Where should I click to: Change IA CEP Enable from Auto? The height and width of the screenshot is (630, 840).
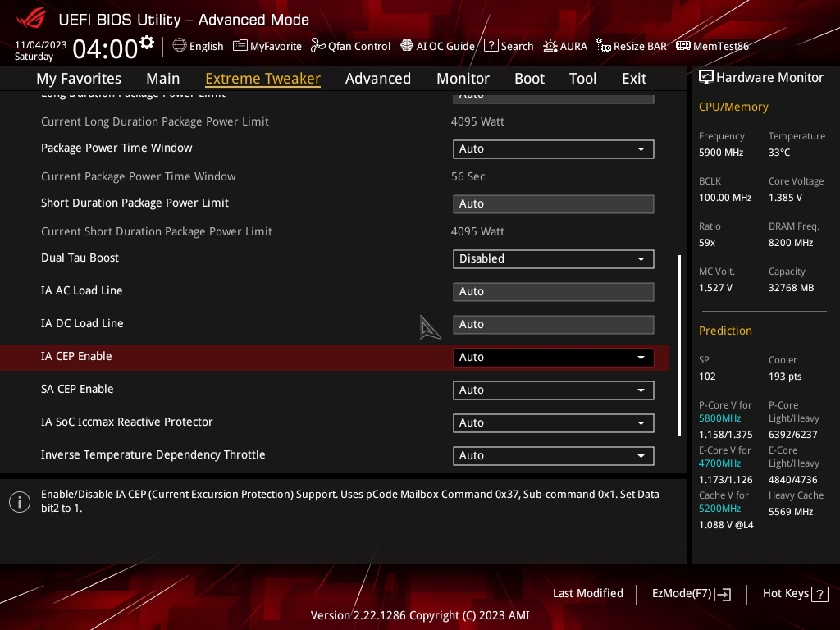553,357
